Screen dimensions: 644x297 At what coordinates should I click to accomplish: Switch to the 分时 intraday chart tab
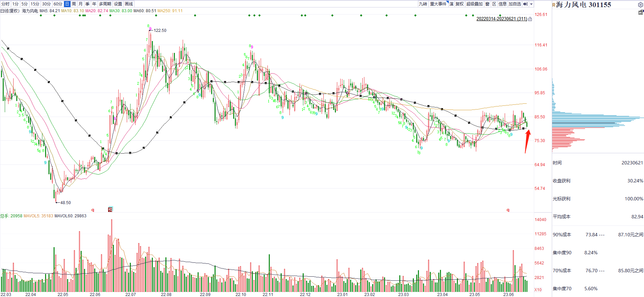5,4
